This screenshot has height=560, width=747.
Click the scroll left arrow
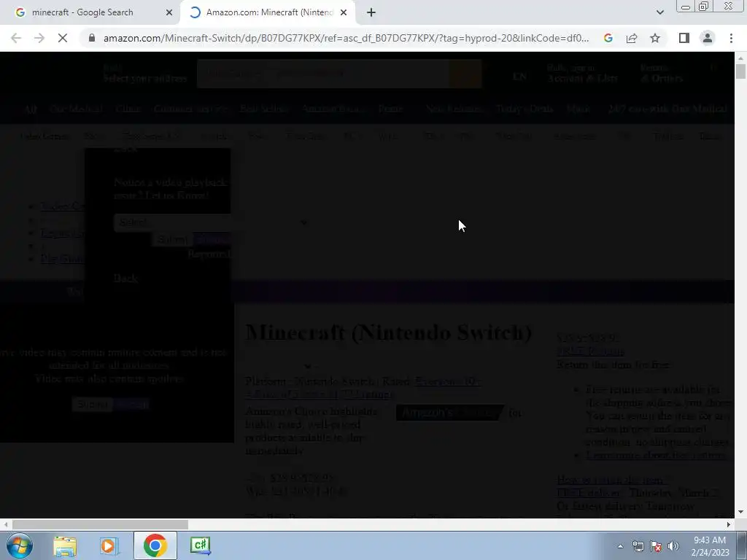[x=6, y=525]
